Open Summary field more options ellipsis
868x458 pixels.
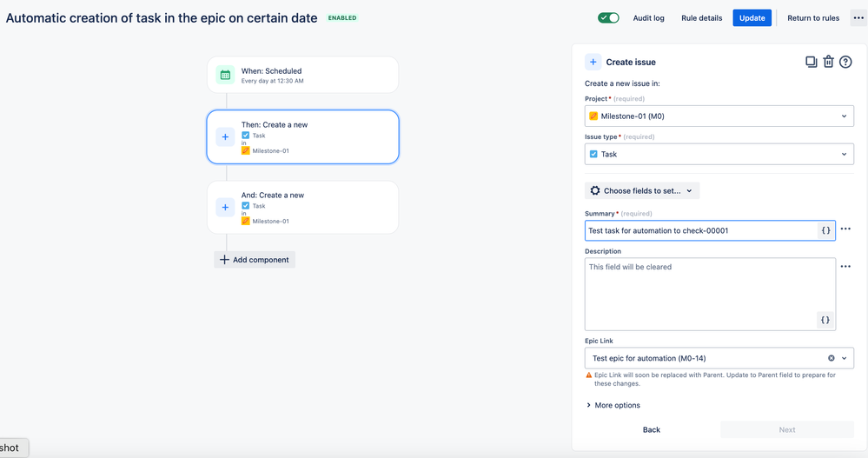coord(845,229)
